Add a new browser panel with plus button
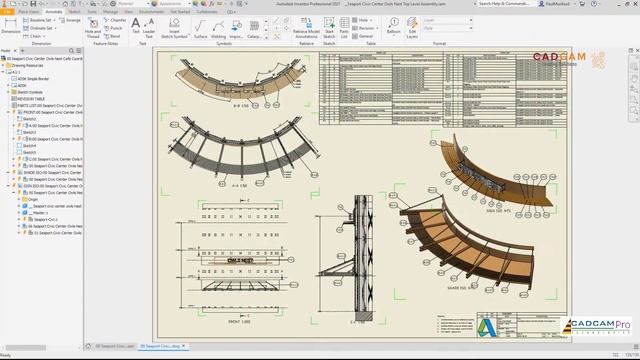Viewport: 640px width, 360px height. point(22,51)
